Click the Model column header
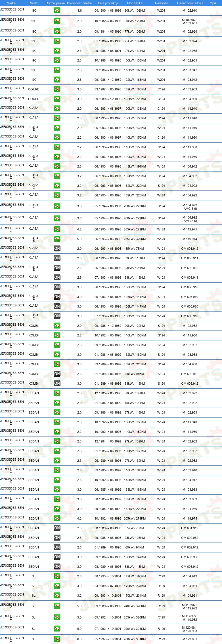Screen dimensions: 222x644 pos(34,3)
